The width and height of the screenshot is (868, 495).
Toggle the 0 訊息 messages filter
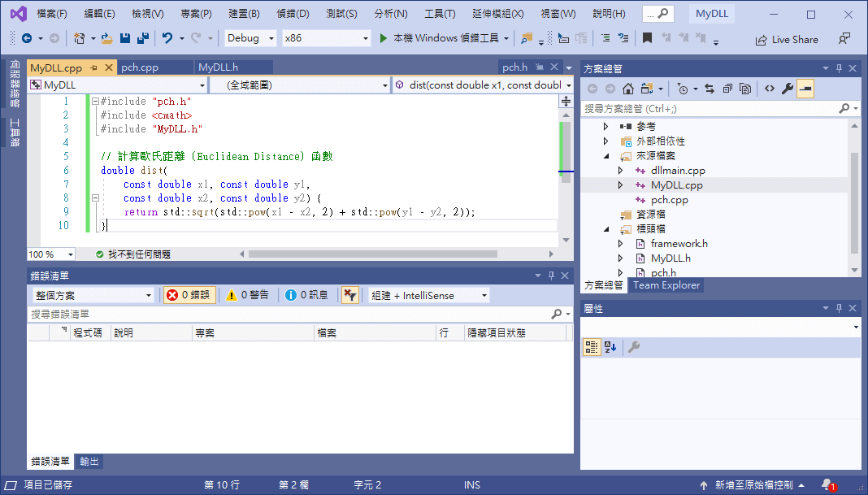tap(306, 295)
